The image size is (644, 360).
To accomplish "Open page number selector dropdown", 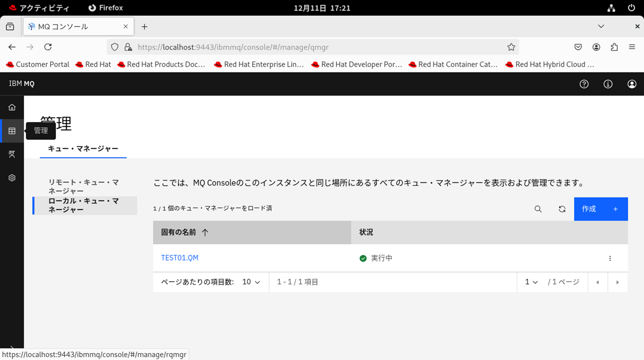I will coord(531,282).
